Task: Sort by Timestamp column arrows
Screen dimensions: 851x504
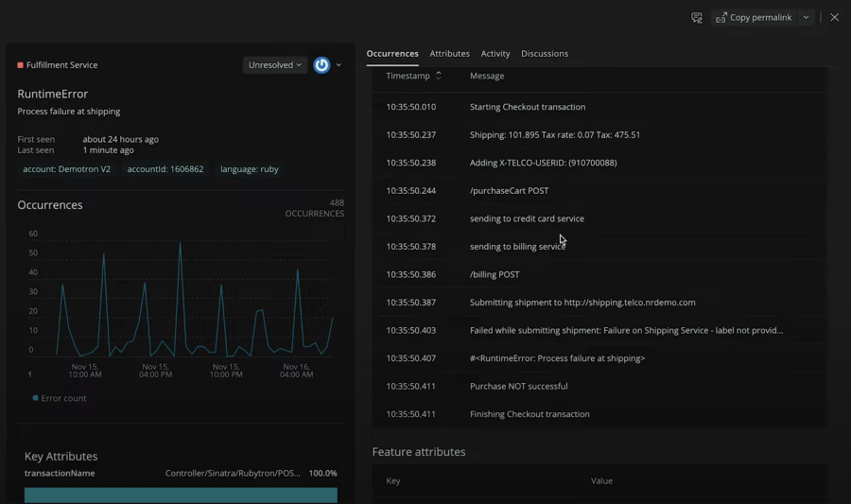Action: (x=439, y=76)
